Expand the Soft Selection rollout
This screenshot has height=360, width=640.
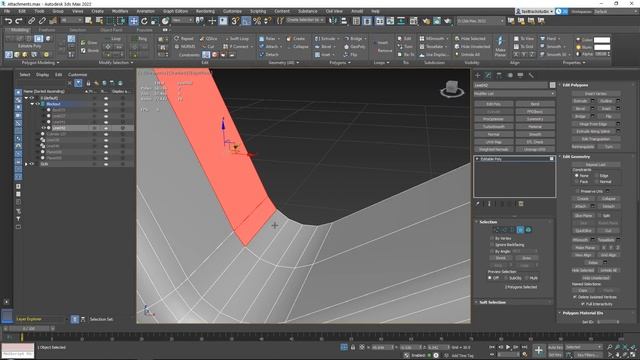click(x=493, y=302)
